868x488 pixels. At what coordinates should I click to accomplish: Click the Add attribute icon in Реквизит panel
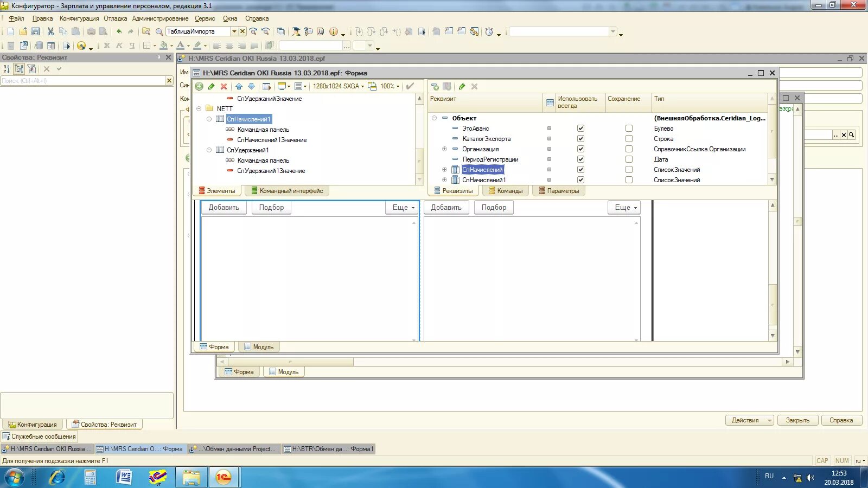pos(435,86)
